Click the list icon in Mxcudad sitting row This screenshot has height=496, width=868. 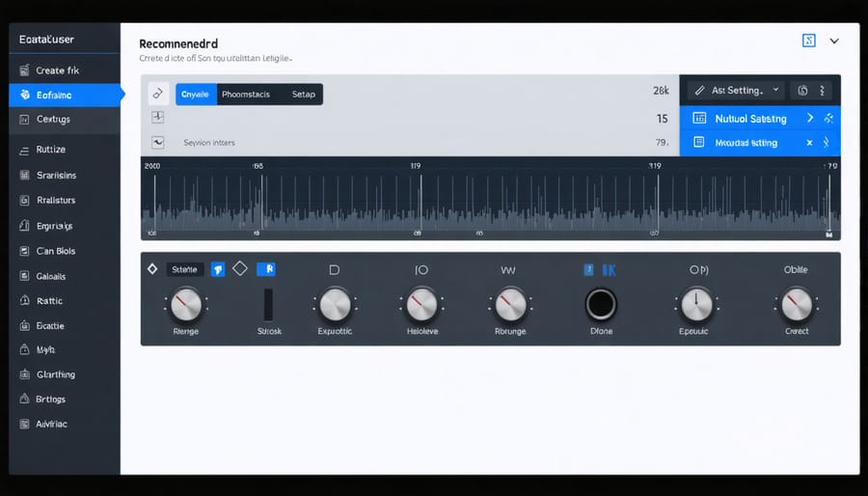tap(699, 142)
